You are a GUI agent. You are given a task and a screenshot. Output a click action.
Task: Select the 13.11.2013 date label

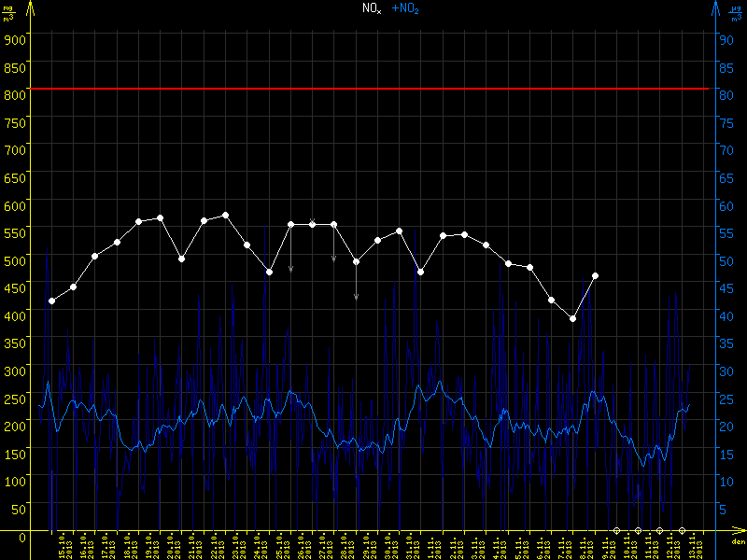point(694,547)
